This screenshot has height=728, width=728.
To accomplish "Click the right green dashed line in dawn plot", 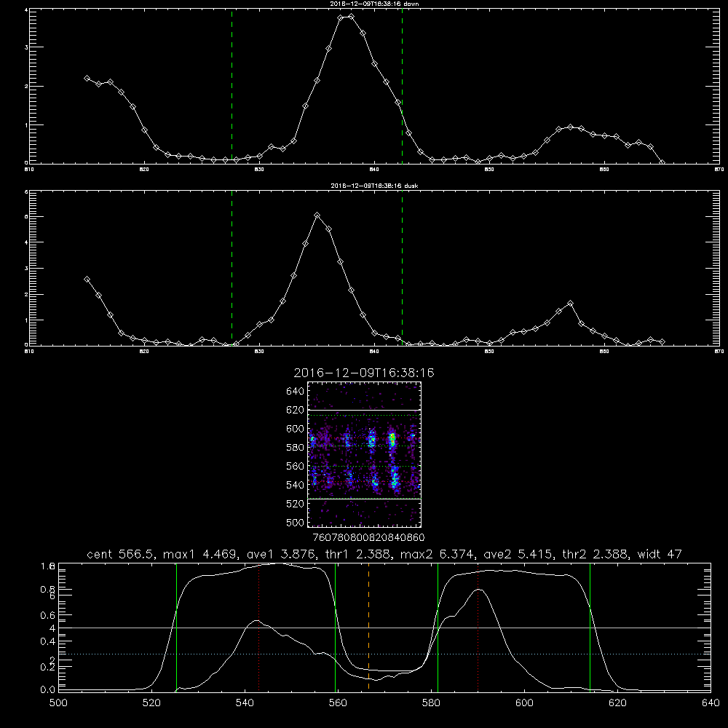I will coord(402,86).
